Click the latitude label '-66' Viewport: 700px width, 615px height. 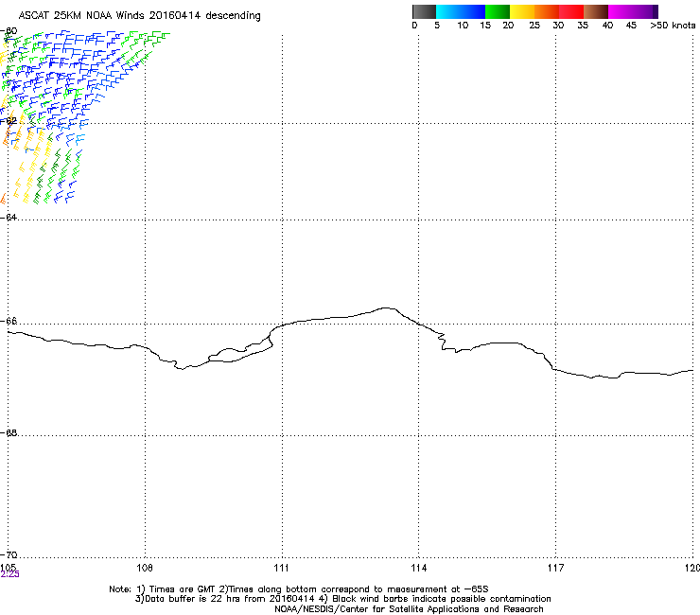[x=9, y=321]
